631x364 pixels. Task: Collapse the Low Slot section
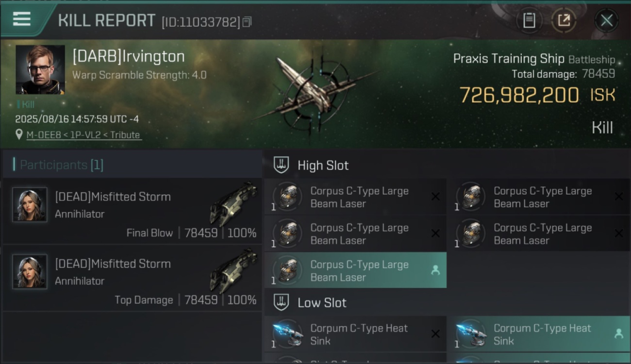[x=281, y=302]
